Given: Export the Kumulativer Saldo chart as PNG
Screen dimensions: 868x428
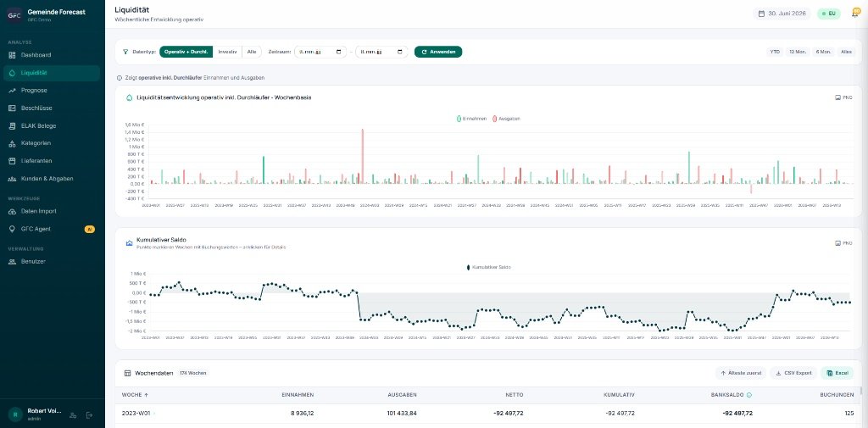Looking at the screenshot, I should (843, 242).
